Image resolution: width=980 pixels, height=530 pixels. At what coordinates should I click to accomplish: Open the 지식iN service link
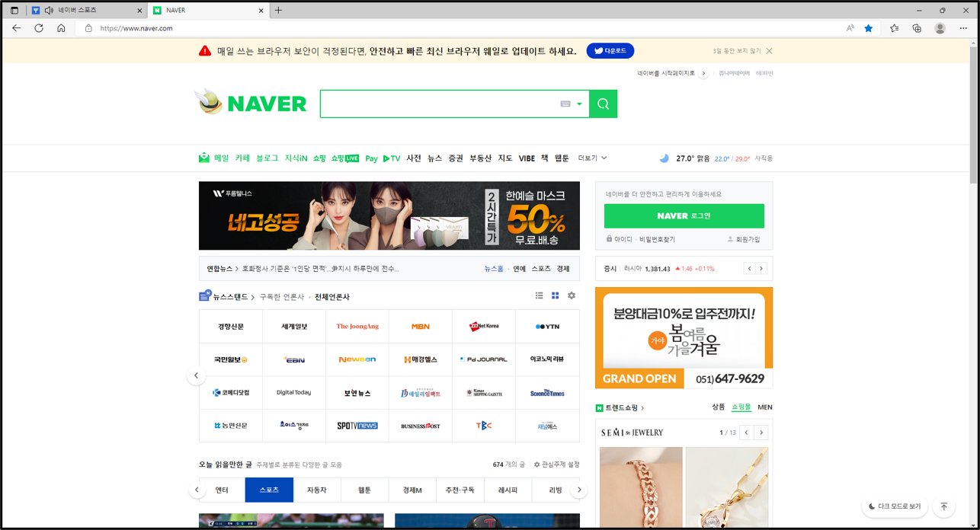tap(296, 158)
